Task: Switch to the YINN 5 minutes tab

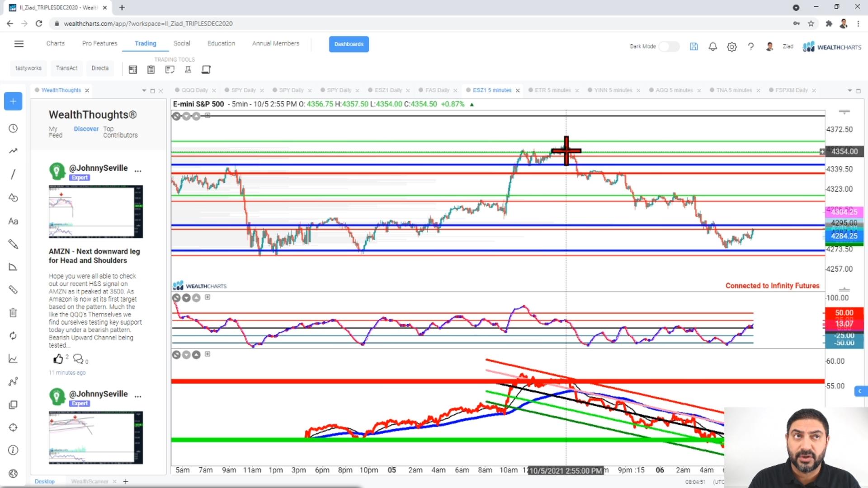Action: [613, 90]
